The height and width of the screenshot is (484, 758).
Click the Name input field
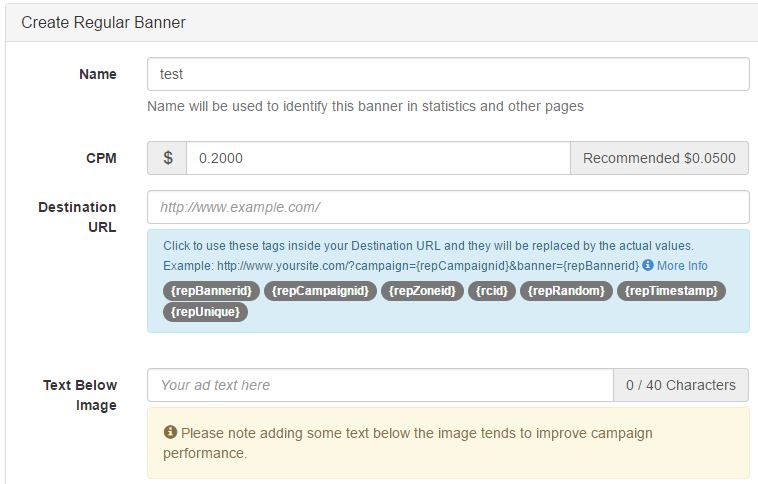447,74
